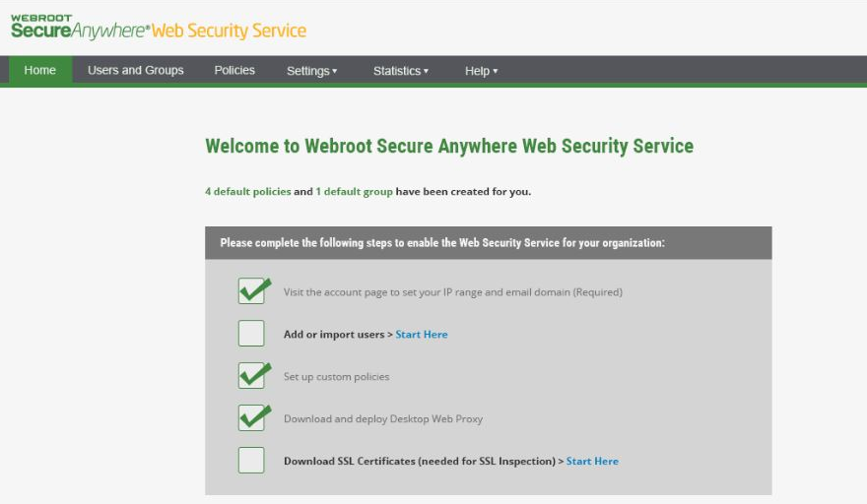Click the Settings dropdown arrow icon
The image size is (867, 504).
[335, 71]
